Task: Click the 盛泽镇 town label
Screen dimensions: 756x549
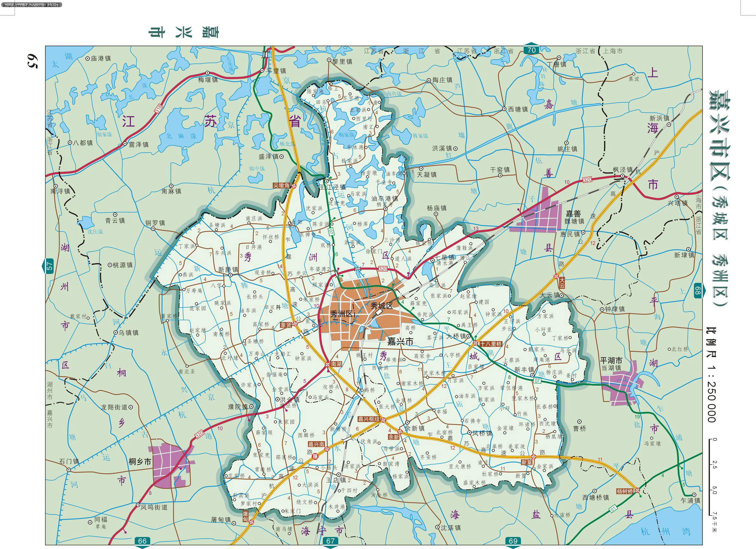Action: pos(268,156)
